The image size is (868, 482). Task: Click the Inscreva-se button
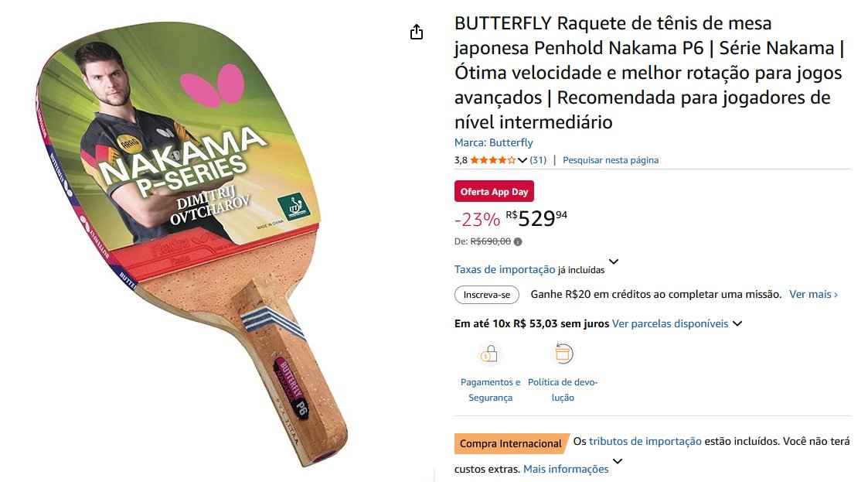pyautogui.click(x=487, y=295)
